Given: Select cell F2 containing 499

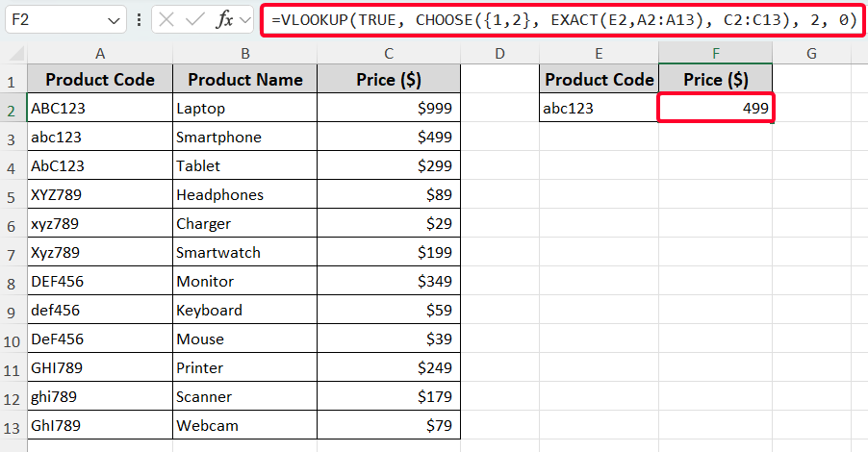Looking at the screenshot, I should point(715,109).
